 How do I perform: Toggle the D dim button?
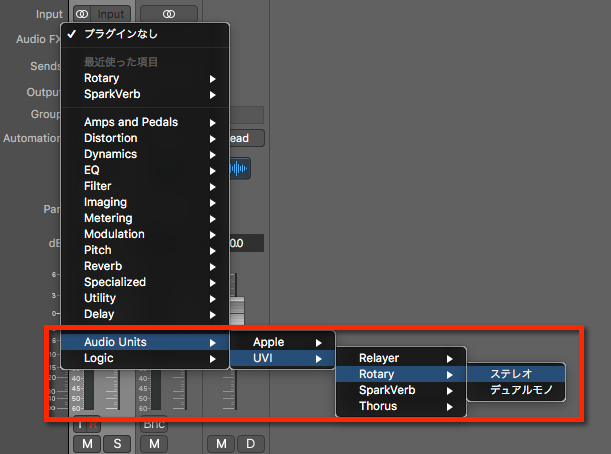coord(251,444)
